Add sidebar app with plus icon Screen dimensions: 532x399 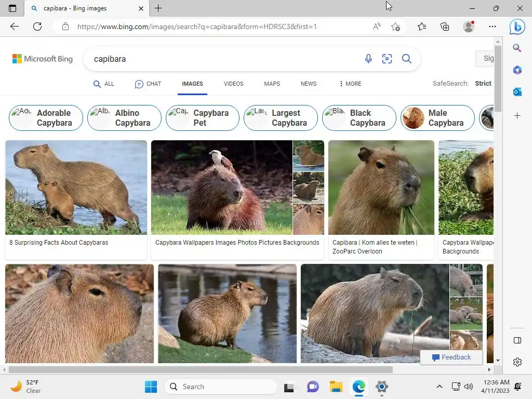point(517,116)
